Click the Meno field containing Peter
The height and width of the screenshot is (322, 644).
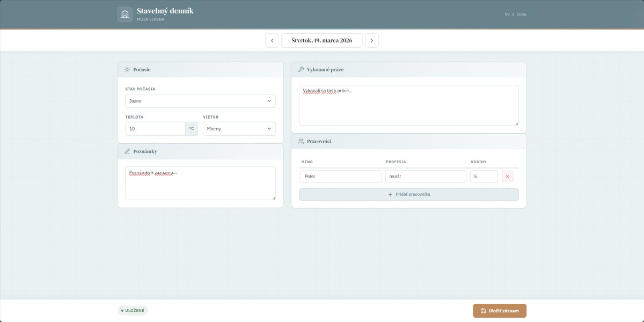pos(340,177)
